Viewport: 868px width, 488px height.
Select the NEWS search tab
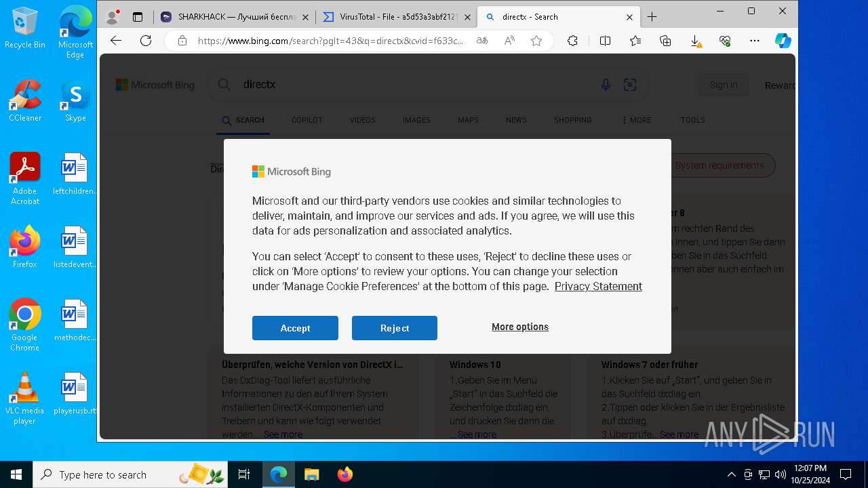click(516, 120)
